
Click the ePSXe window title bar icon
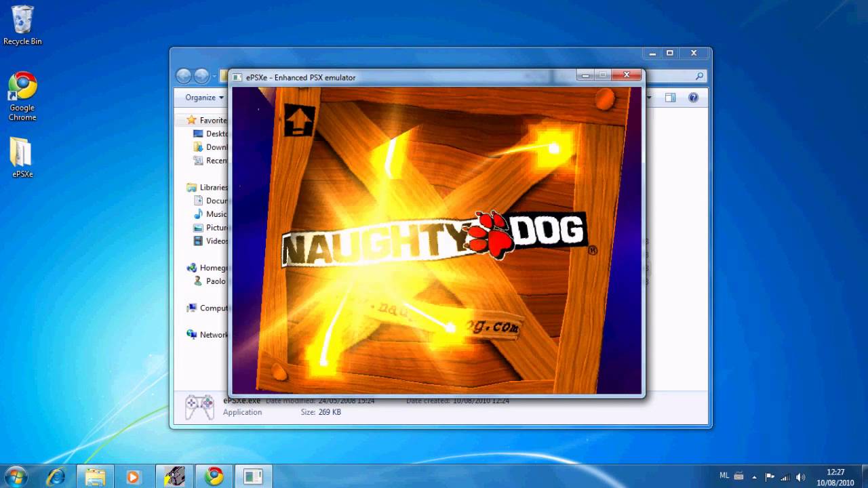[237, 77]
